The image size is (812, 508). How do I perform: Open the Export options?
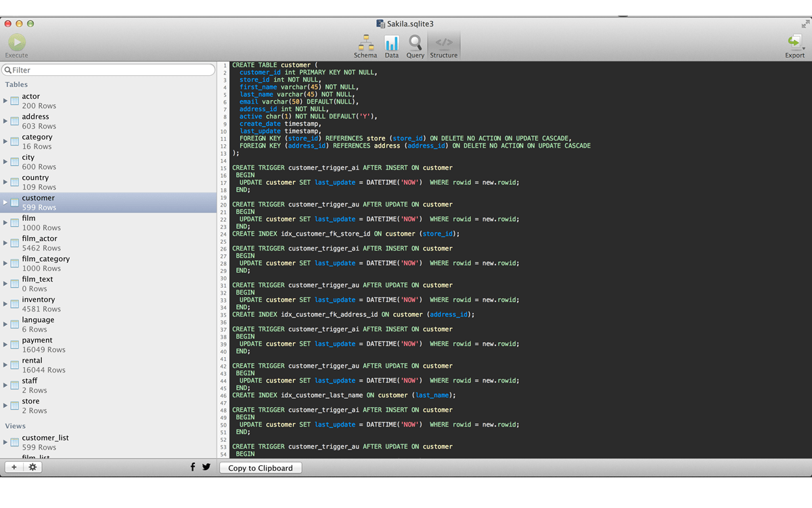coord(794,46)
